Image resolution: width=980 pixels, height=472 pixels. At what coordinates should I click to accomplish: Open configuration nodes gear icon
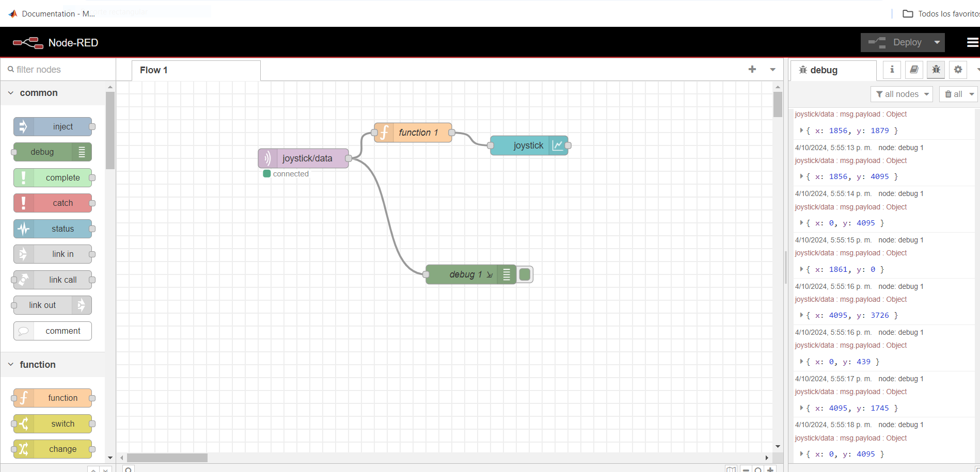tap(958, 70)
